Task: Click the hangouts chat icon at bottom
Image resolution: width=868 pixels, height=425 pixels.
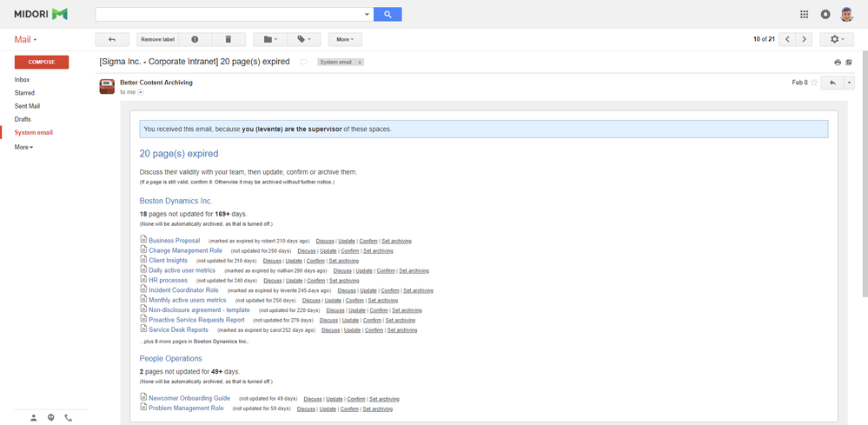Action: (51, 418)
